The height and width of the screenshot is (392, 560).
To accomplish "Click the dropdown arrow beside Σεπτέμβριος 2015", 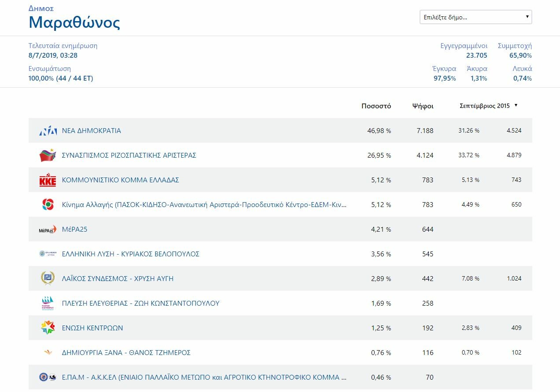I will [516, 106].
